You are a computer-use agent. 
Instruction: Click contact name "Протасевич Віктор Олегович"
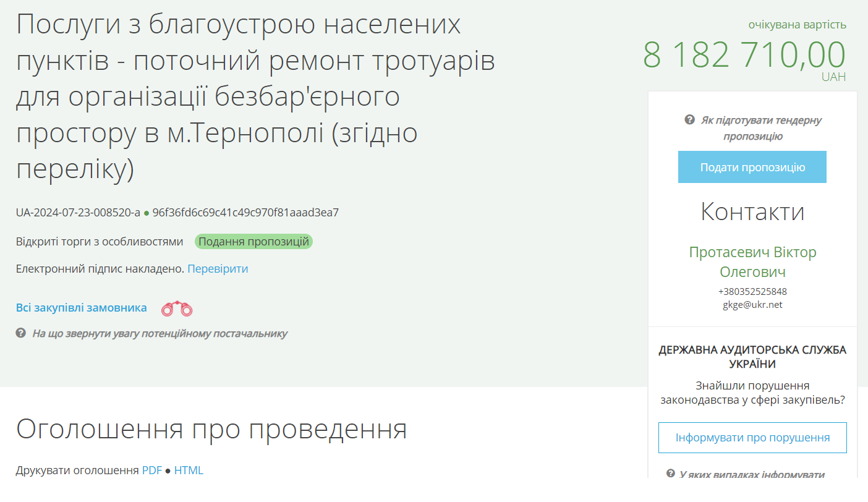753,260
